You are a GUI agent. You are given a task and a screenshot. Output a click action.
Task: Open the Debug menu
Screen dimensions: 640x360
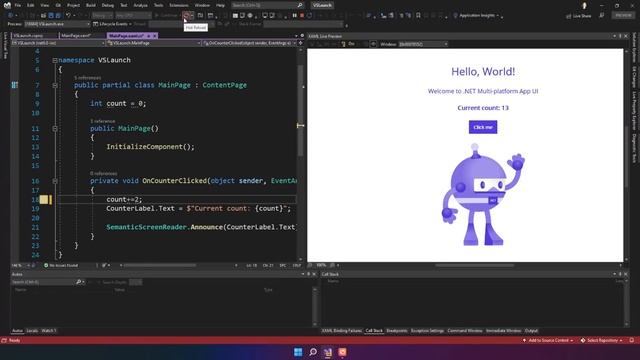click(108, 5)
